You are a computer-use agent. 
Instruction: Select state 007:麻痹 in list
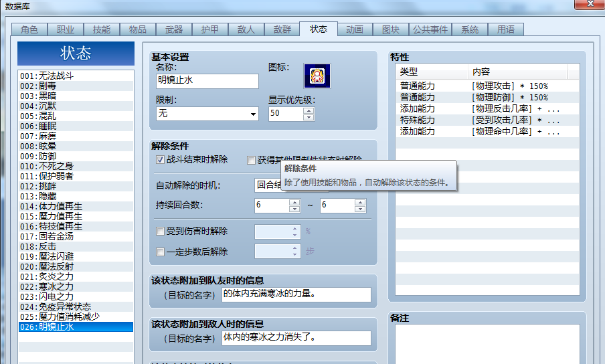[76, 136]
